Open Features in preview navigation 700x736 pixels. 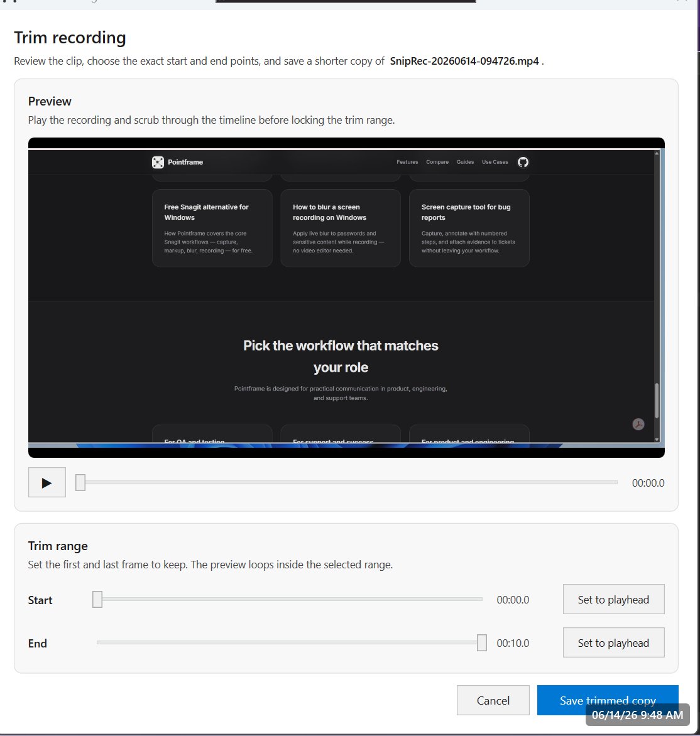pos(407,162)
